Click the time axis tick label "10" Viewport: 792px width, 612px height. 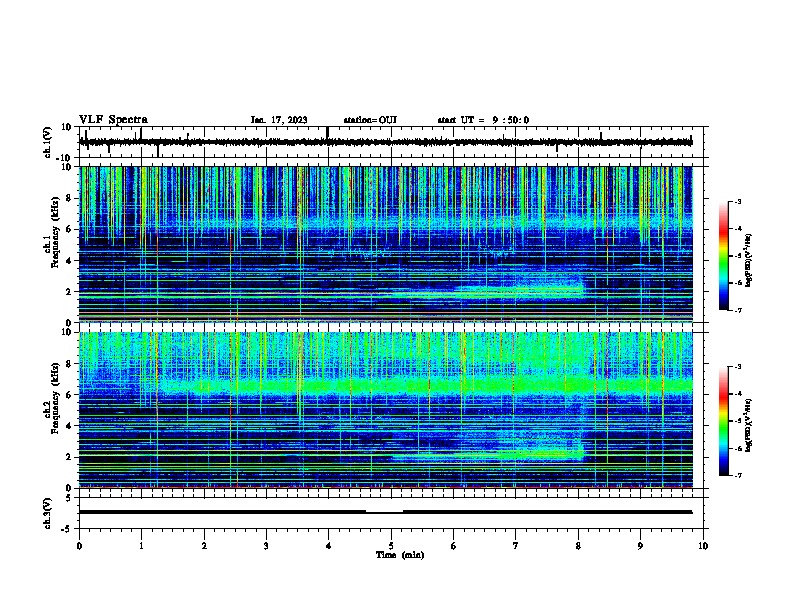pos(703,546)
